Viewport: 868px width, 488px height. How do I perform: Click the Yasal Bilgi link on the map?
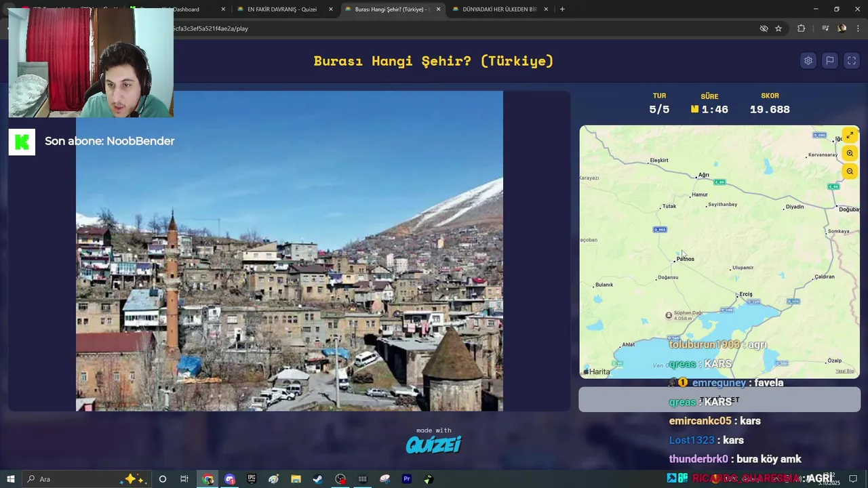(x=845, y=371)
